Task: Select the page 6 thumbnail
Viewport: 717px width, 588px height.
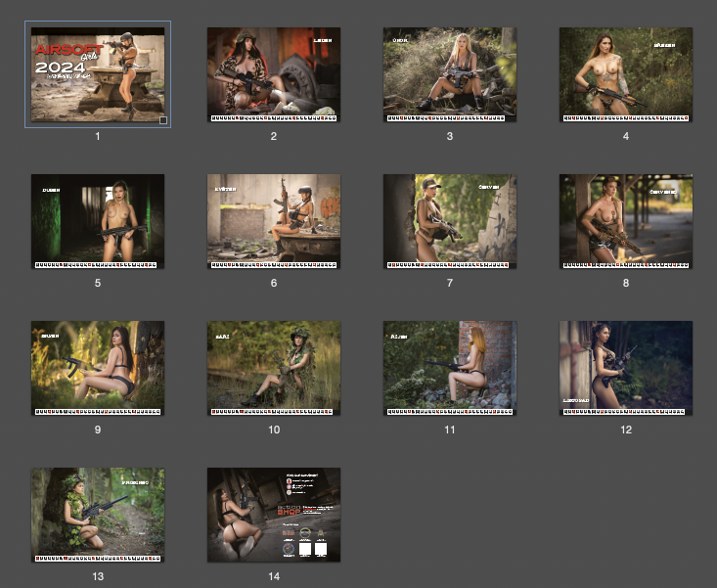Action: [x=274, y=221]
